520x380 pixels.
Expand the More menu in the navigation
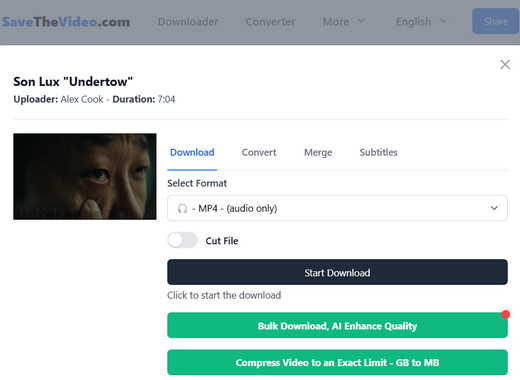(x=344, y=22)
